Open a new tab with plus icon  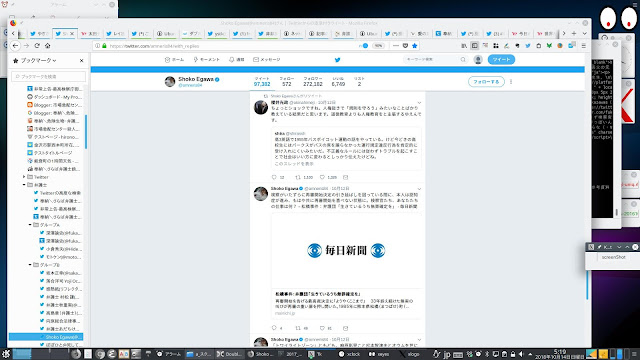[574, 33]
